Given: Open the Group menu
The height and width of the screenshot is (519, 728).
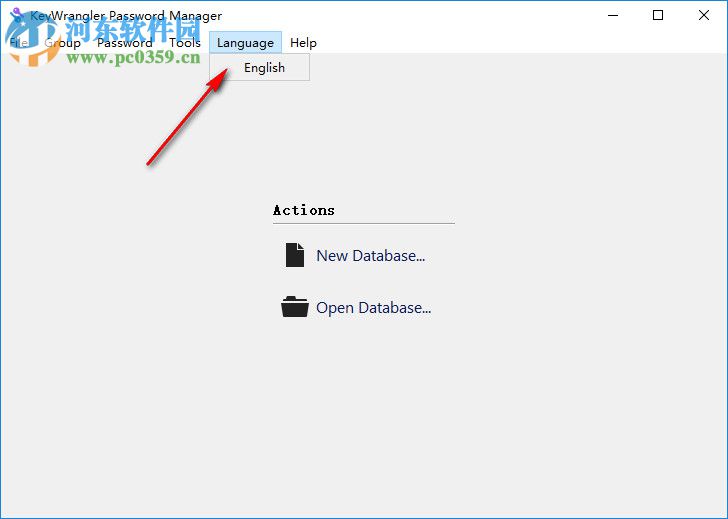Looking at the screenshot, I should [x=63, y=43].
